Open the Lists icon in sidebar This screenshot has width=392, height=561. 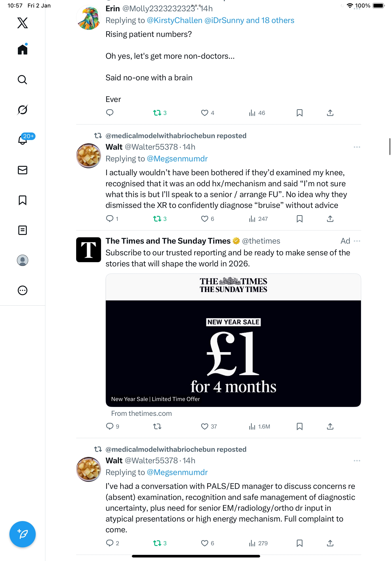[x=23, y=230]
